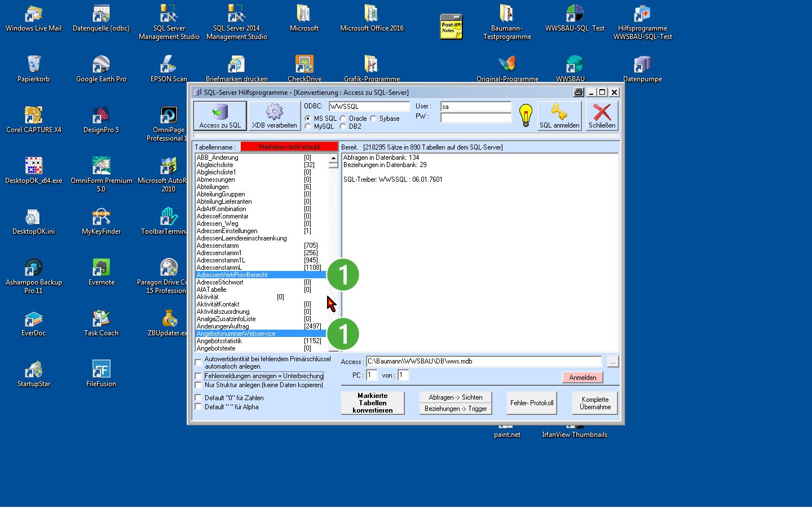Open Fehler-Protokoll button
Viewport: 812px width, 508px height.
coord(532,403)
